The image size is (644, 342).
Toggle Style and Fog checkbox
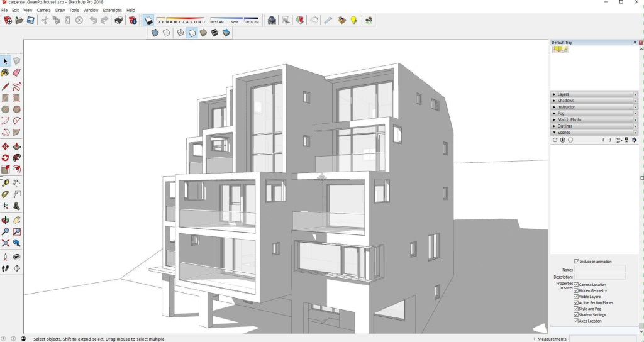coord(576,308)
